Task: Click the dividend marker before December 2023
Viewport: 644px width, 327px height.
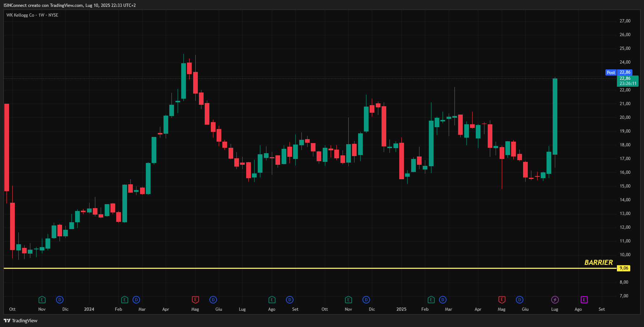Action: point(60,300)
